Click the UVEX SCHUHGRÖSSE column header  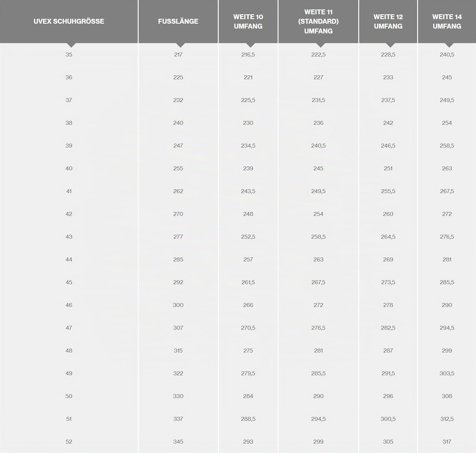click(x=69, y=21)
